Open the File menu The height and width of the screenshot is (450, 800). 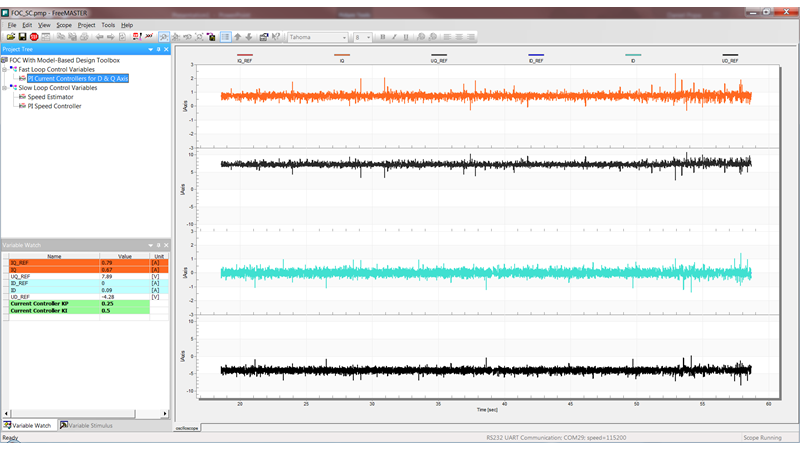pyautogui.click(x=12, y=25)
